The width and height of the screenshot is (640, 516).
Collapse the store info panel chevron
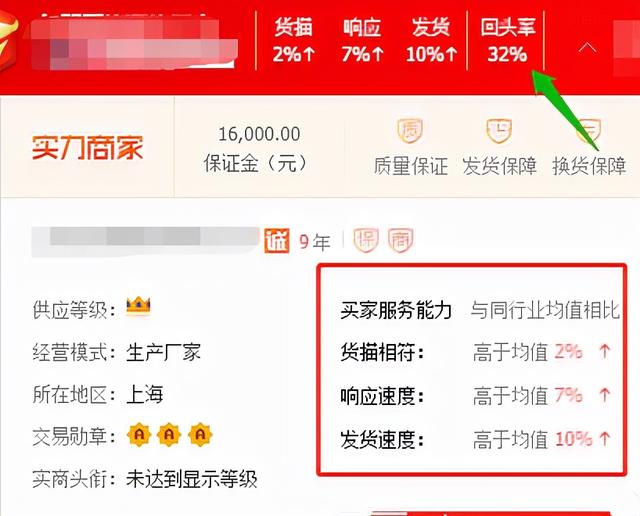coord(587,48)
